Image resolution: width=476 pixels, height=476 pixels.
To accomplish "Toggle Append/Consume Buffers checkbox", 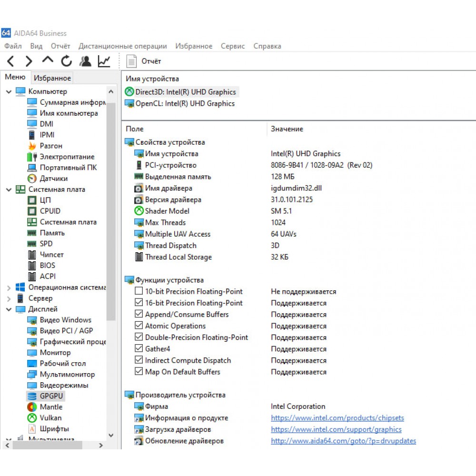I will click(139, 314).
